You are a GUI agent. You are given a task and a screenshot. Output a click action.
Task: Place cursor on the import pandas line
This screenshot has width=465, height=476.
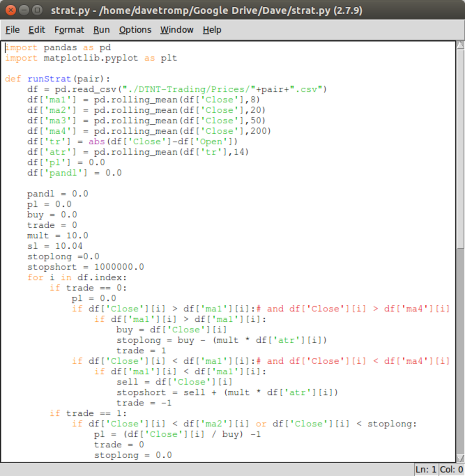(58, 47)
